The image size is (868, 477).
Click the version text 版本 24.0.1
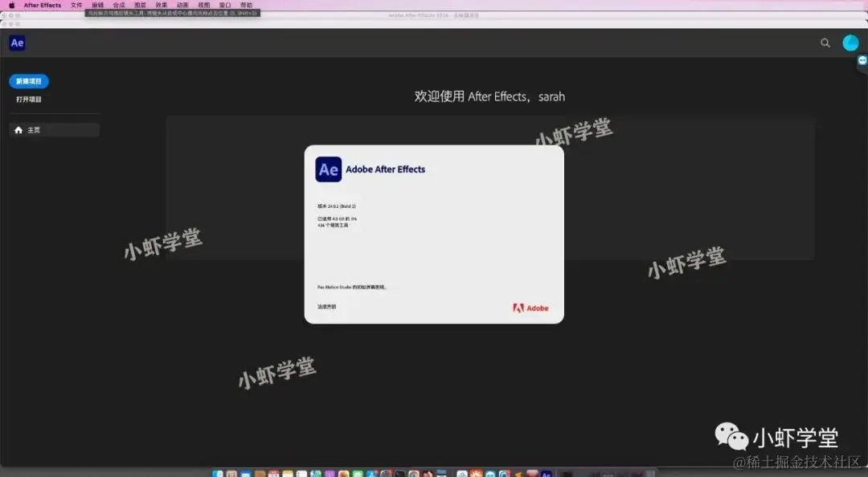pos(337,206)
